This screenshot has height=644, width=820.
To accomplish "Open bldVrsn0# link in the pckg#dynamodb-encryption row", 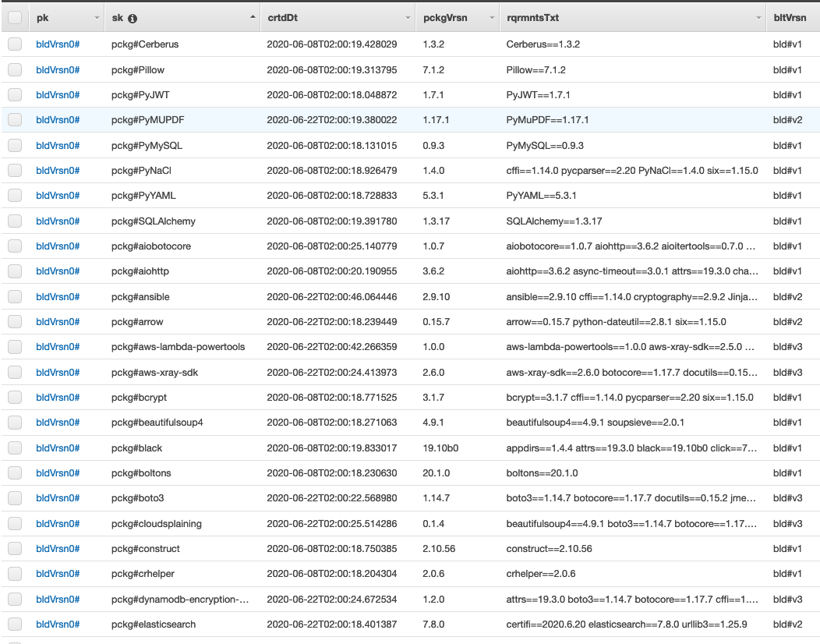I will [58, 599].
